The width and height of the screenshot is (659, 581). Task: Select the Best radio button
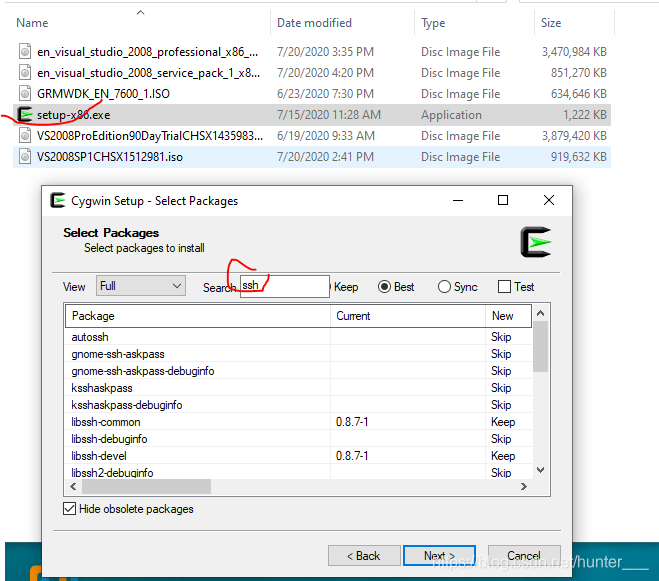(384, 287)
